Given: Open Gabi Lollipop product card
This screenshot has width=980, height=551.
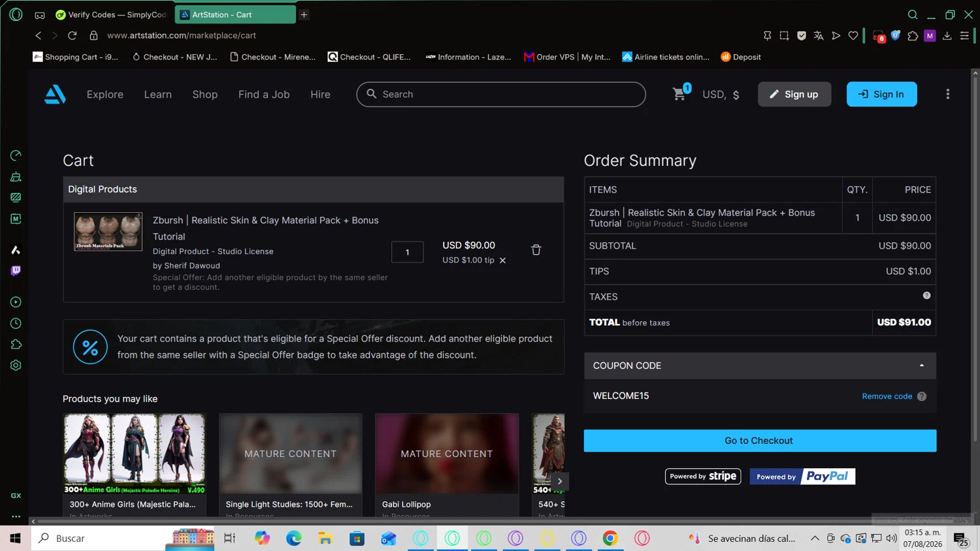Looking at the screenshot, I should pyautogui.click(x=447, y=465).
